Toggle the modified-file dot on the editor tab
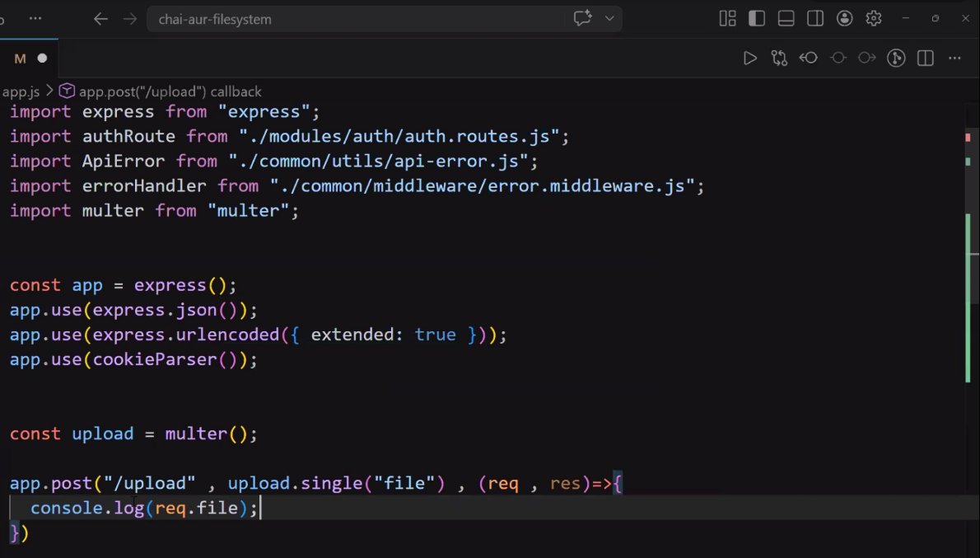 (x=41, y=58)
